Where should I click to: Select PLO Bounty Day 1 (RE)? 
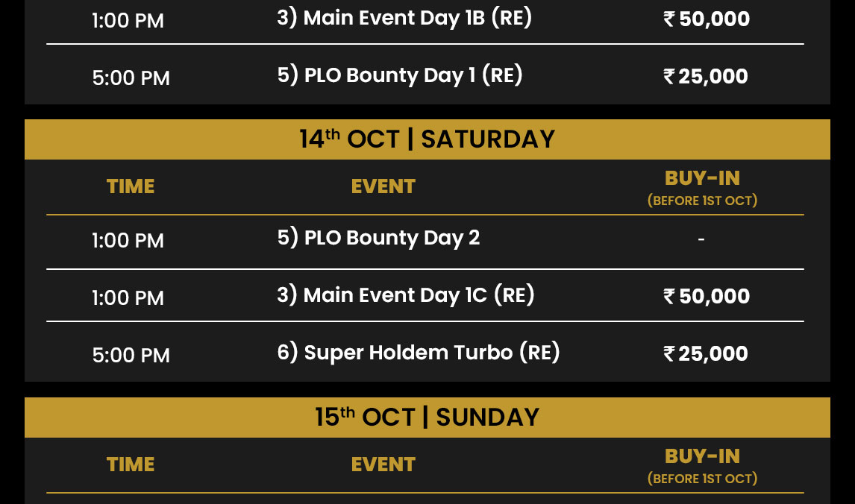tap(400, 75)
